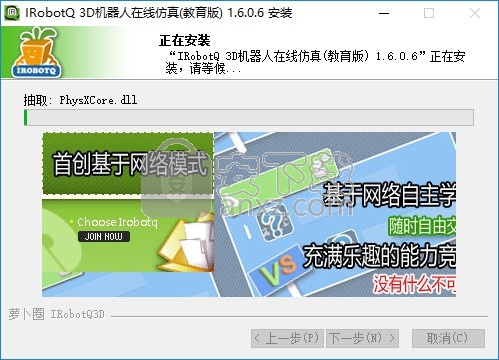Click the installation progress bar
The image size is (499, 360).
pyautogui.click(x=249, y=117)
